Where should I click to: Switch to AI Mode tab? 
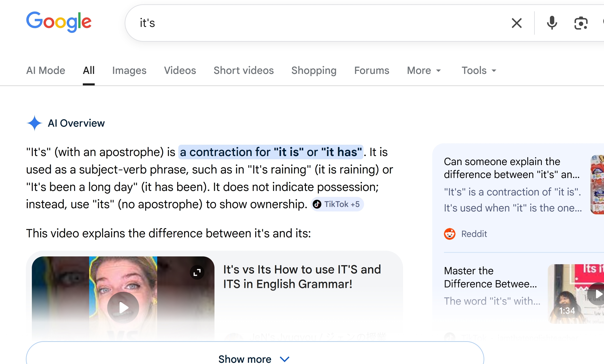point(46,71)
